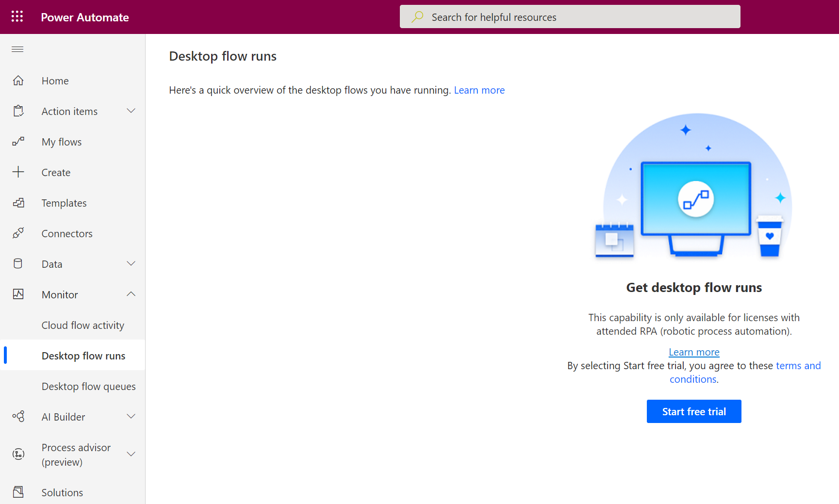Open the app launcher waffle icon
The height and width of the screenshot is (504, 839).
pyautogui.click(x=17, y=16)
